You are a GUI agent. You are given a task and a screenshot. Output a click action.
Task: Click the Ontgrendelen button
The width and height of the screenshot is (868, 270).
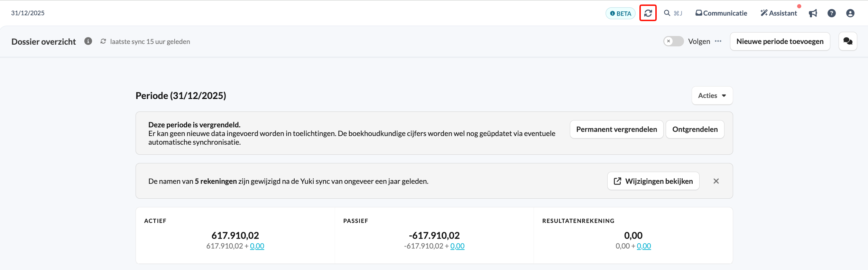coord(695,129)
